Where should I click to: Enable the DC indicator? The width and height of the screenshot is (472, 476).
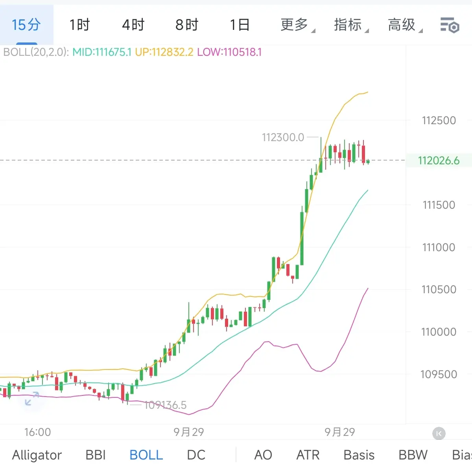pyautogui.click(x=196, y=455)
